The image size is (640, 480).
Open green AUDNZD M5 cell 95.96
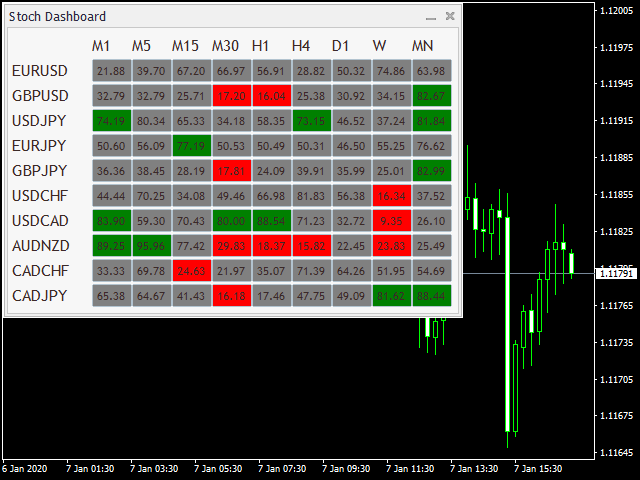click(x=151, y=246)
